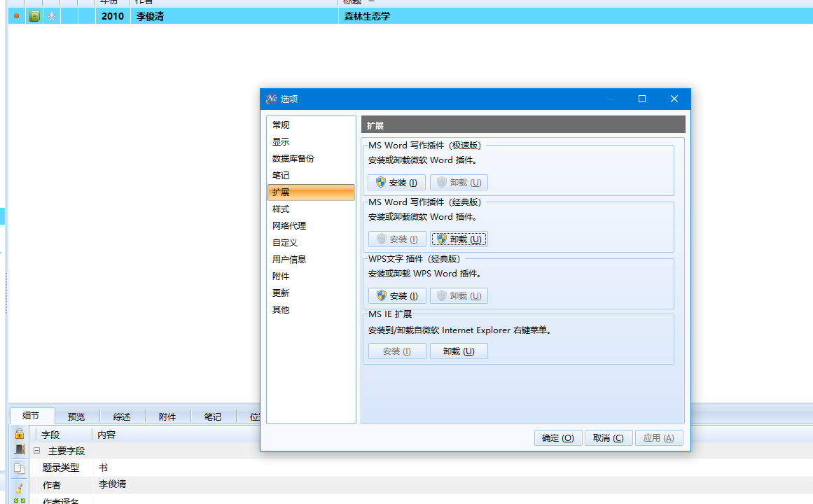The height and width of the screenshot is (504, 813).
Task: Click the author 李俊清 in the reference list
Action: (x=150, y=16)
